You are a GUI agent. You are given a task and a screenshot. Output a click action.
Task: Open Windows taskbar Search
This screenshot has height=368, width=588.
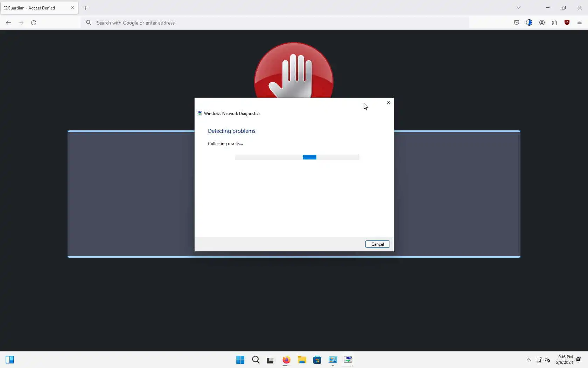click(x=256, y=360)
